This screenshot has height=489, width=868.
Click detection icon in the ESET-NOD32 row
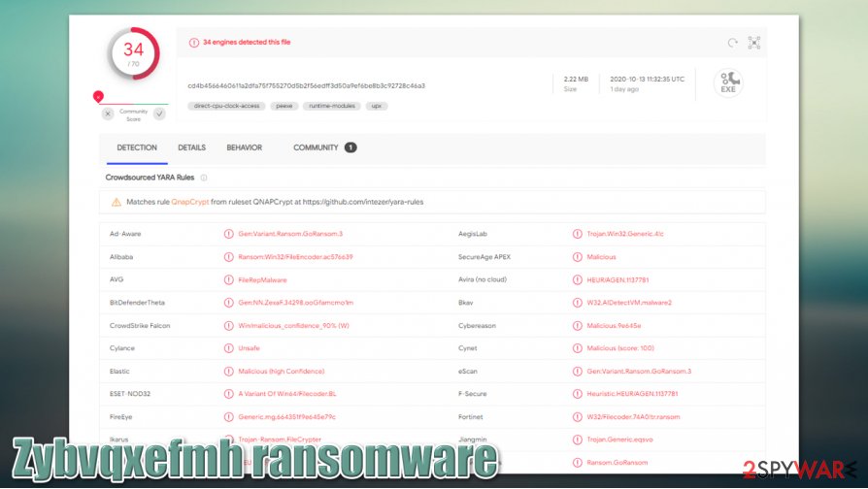pos(228,394)
